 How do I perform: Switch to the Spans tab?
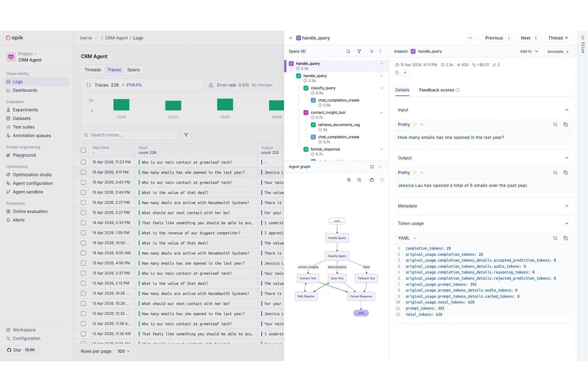pos(133,70)
